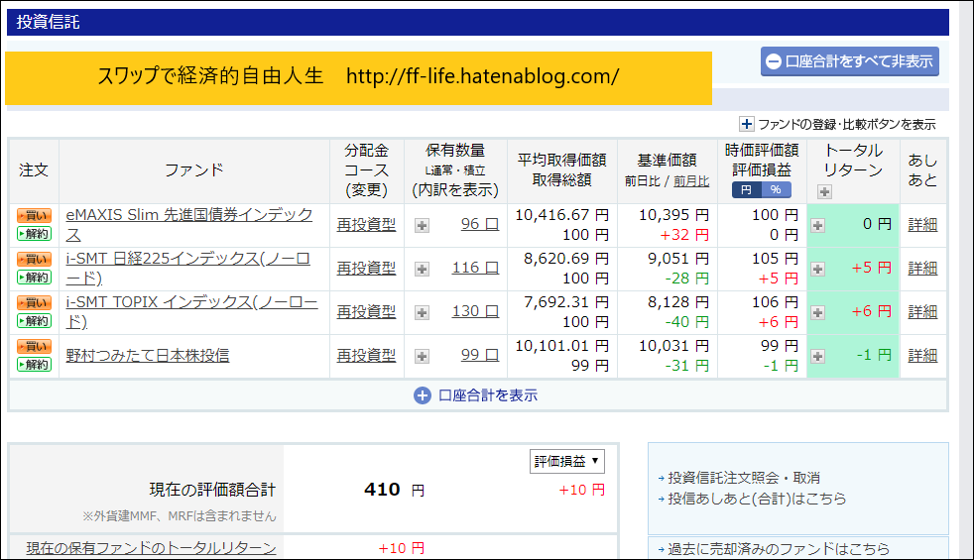The height and width of the screenshot is (560, 974).
Task: Open eMAXIS Slim 先進国債券インデックス fund link
Action: 189,225
